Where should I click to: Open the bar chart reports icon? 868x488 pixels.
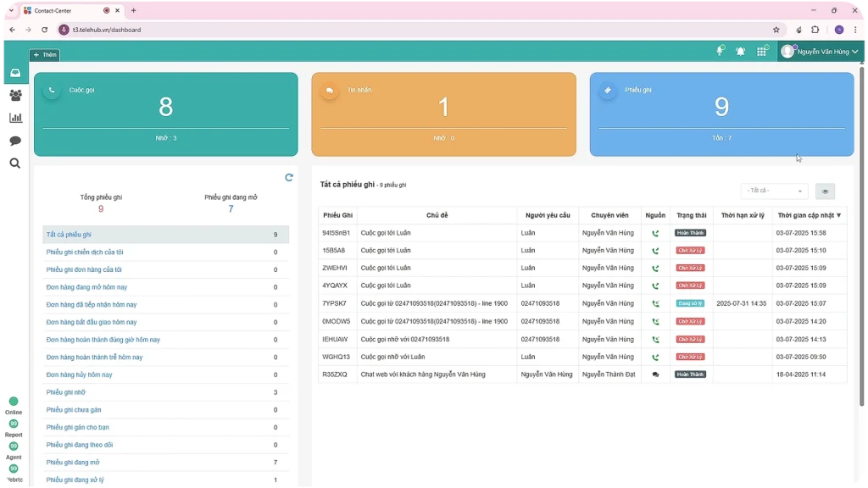tap(15, 119)
